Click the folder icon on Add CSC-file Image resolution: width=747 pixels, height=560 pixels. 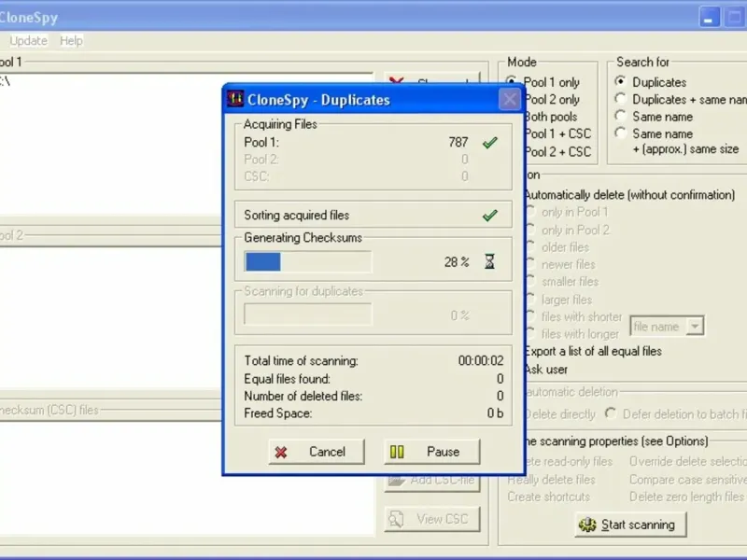point(396,481)
